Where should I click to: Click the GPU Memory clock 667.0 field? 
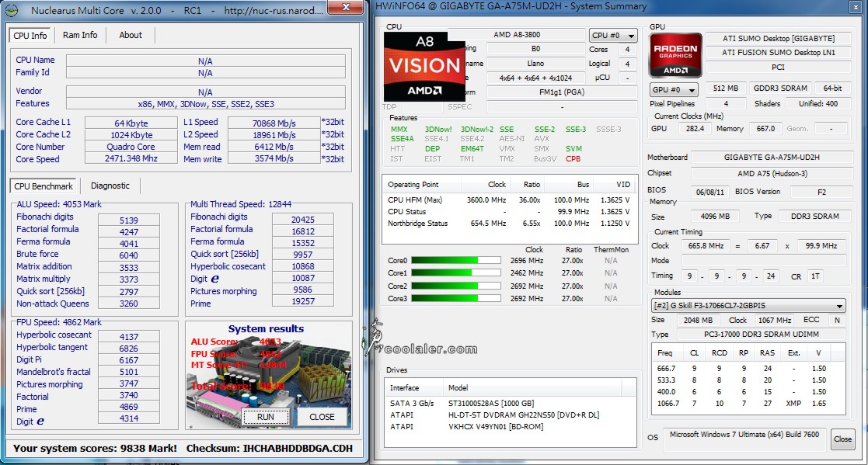765,128
